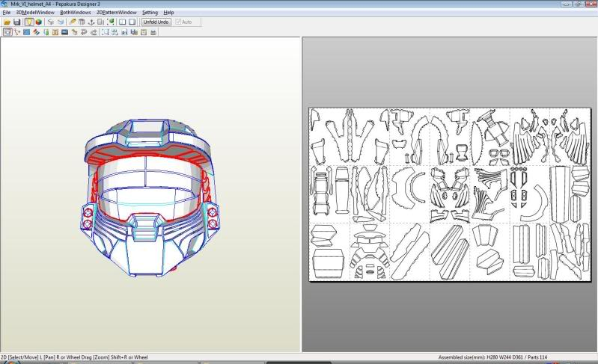Open the 3DModelWindow menu

35,13
